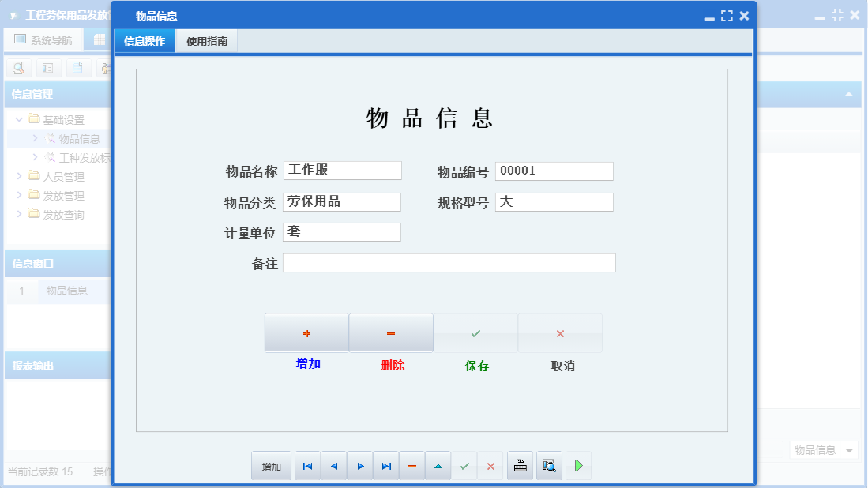This screenshot has width=868, height=488.
Task: Jump to the last record icon
Action: [385, 466]
